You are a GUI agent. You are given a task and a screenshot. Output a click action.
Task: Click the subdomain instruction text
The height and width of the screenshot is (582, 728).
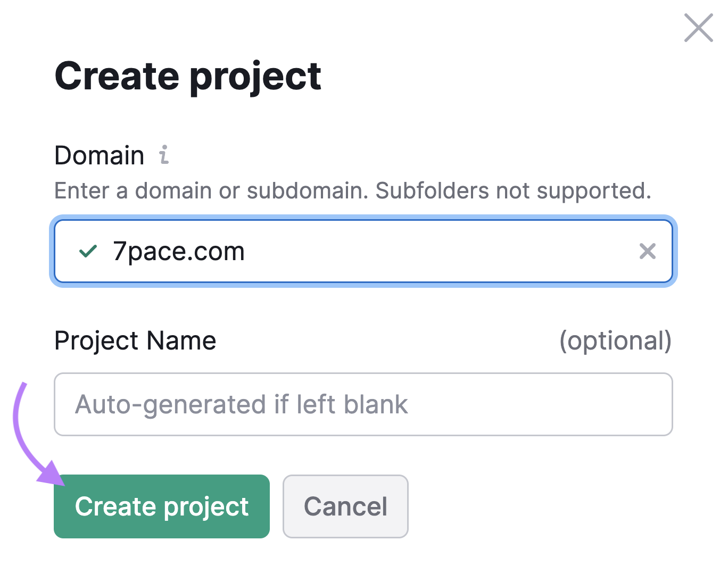tap(353, 190)
